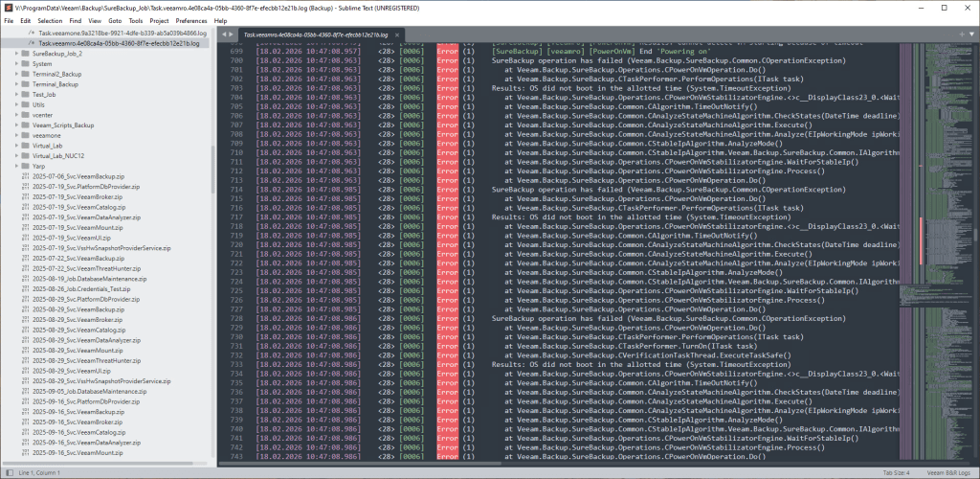980x479 pixels.
Task: Click the System folder icon
Action: coord(26,64)
